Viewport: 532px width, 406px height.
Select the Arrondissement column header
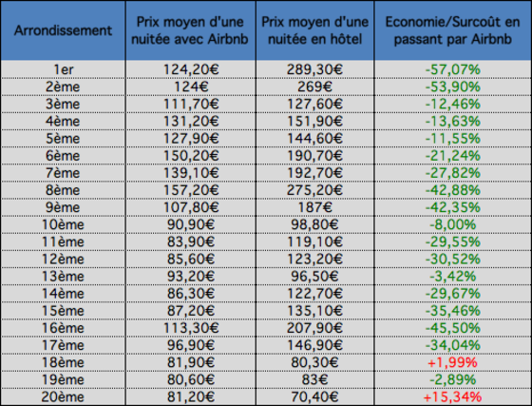(63, 30)
